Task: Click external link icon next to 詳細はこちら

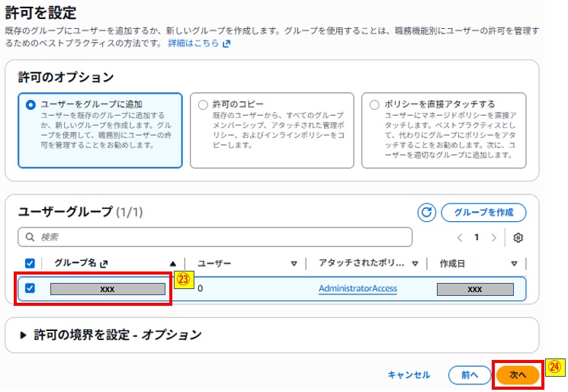Action: click(226, 43)
